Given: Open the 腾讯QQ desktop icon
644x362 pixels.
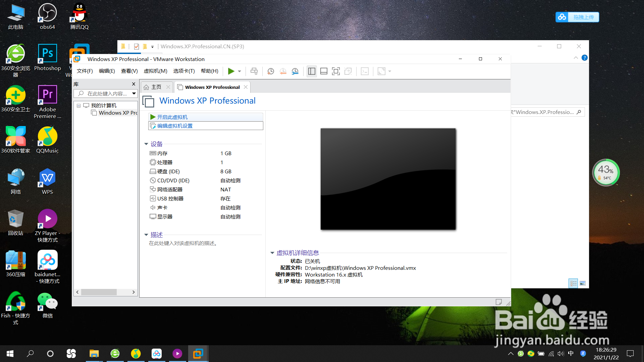Looking at the screenshot, I should pyautogui.click(x=79, y=16).
